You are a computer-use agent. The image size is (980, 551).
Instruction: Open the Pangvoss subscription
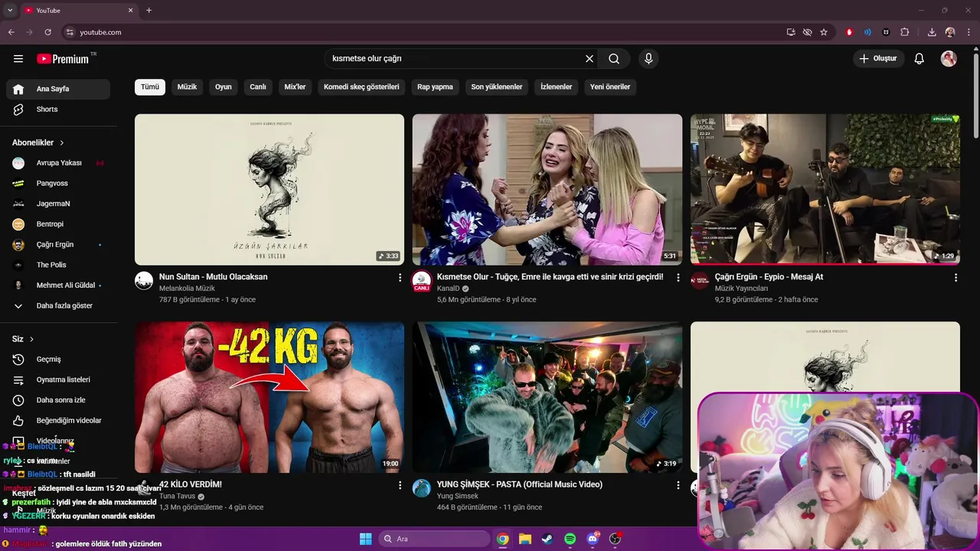point(58,184)
